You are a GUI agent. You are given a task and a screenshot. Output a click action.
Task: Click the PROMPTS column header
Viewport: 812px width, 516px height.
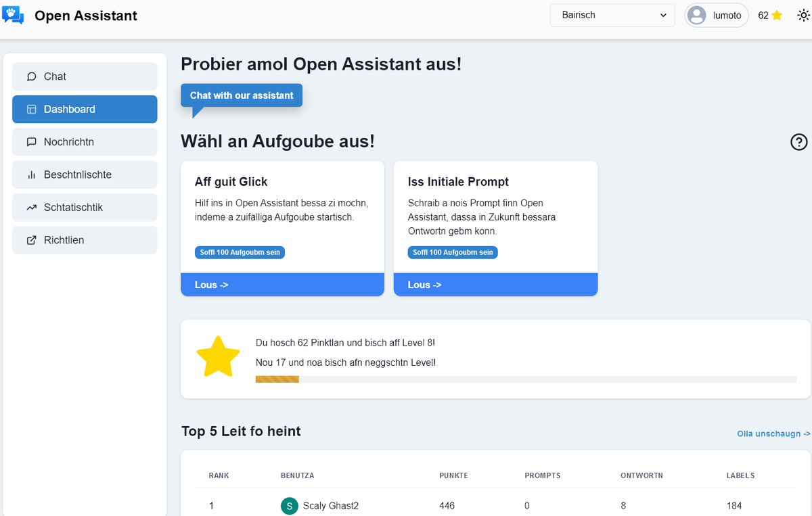[x=543, y=475]
